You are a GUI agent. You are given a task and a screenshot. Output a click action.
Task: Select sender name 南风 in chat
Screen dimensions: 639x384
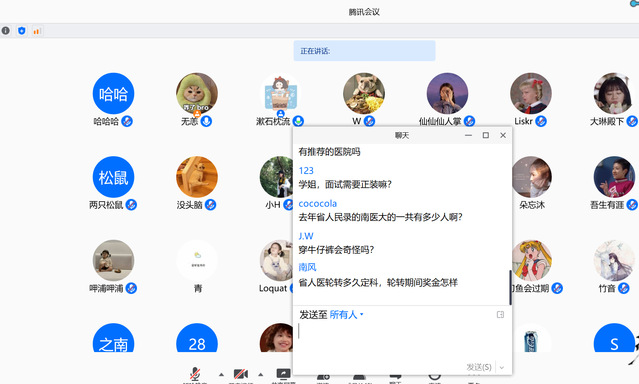click(x=307, y=267)
